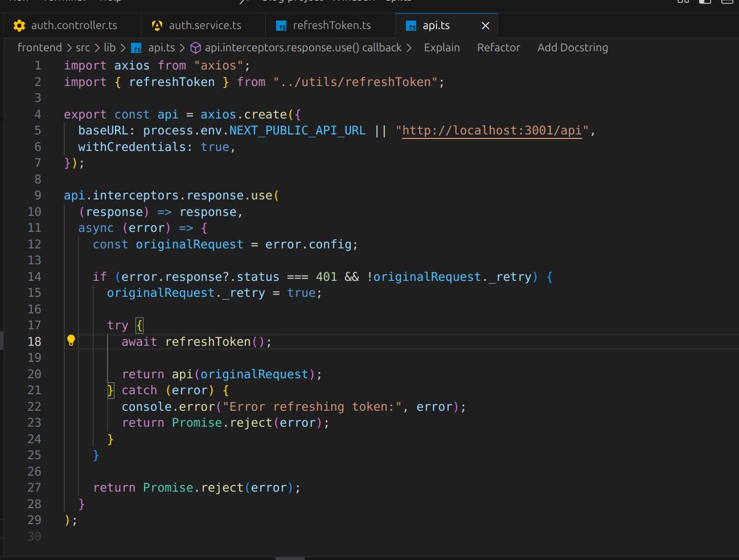Image resolution: width=739 pixels, height=560 pixels.
Task: Expand the api.interceptors.response.use() callback breadcrumb
Action: (303, 47)
